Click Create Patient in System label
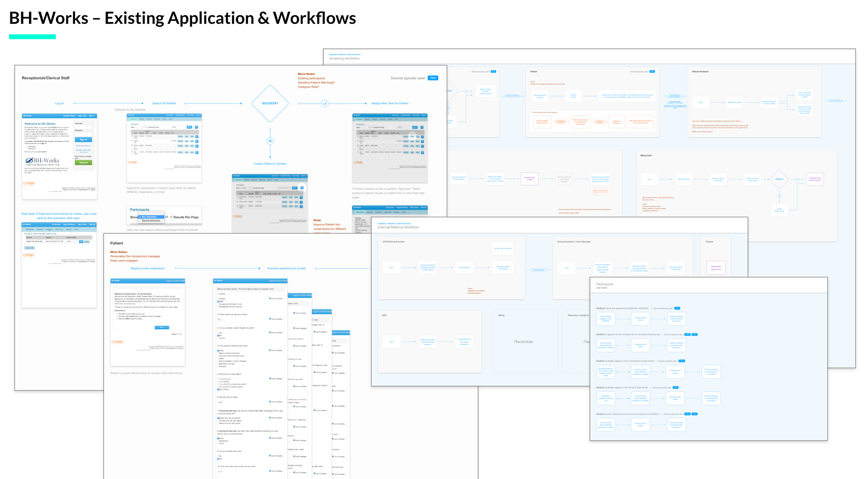This screenshot has width=868, height=479. [x=270, y=164]
